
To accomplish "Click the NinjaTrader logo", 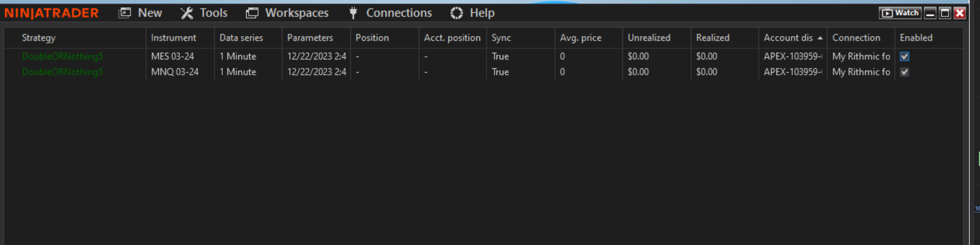I will click(x=51, y=13).
